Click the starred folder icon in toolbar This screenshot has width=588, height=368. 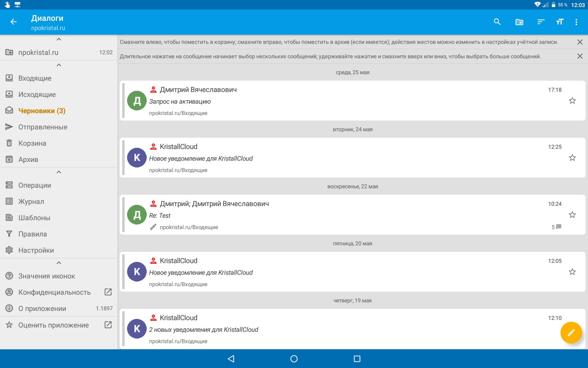click(x=519, y=22)
